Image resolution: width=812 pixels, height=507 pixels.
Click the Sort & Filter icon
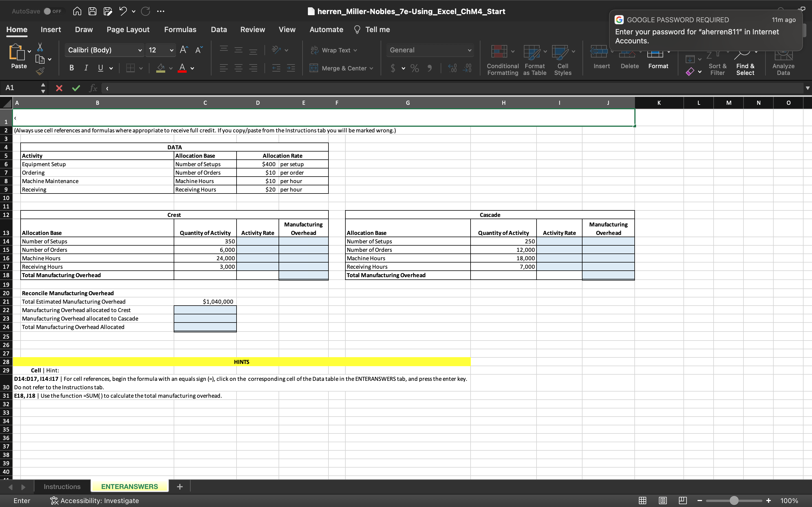717,62
